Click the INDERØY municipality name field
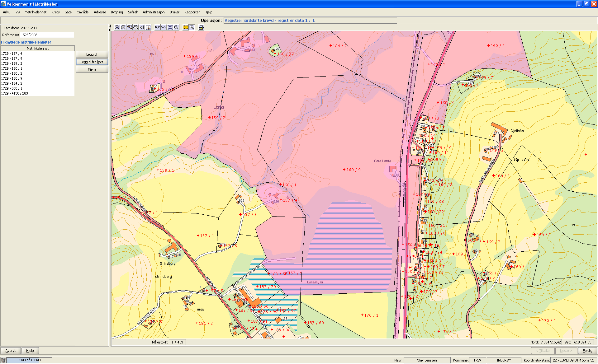Image resolution: width=598 pixels, height=364 pixels. tap(504, 360)
